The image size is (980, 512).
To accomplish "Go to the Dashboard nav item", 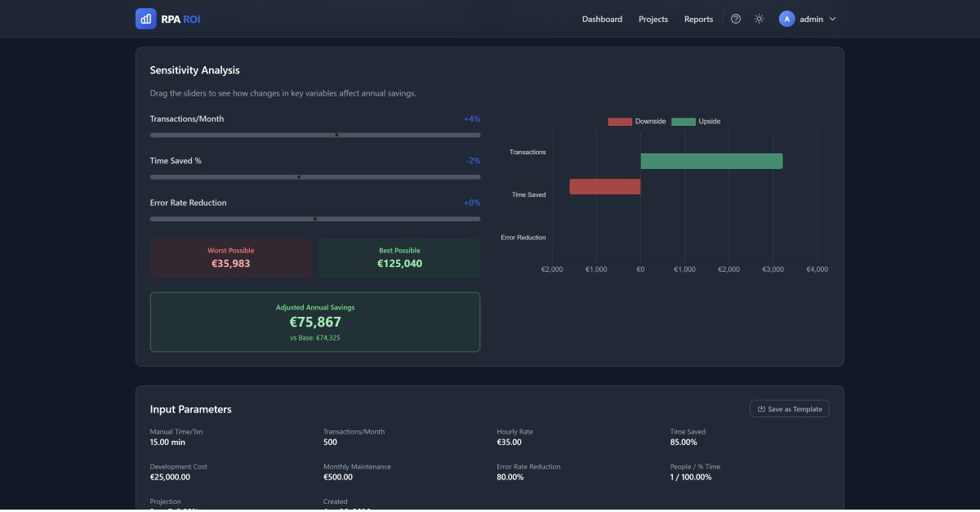I will point(602,19).
